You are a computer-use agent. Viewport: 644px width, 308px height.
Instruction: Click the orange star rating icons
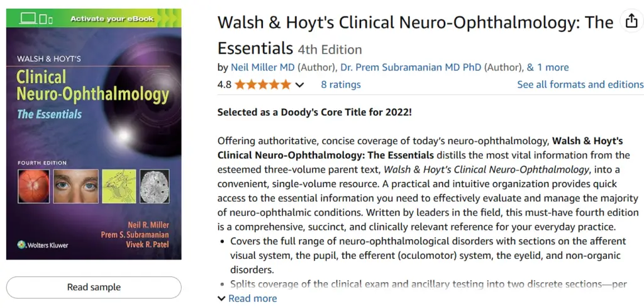pyautogui.click(x=263, y=84)
